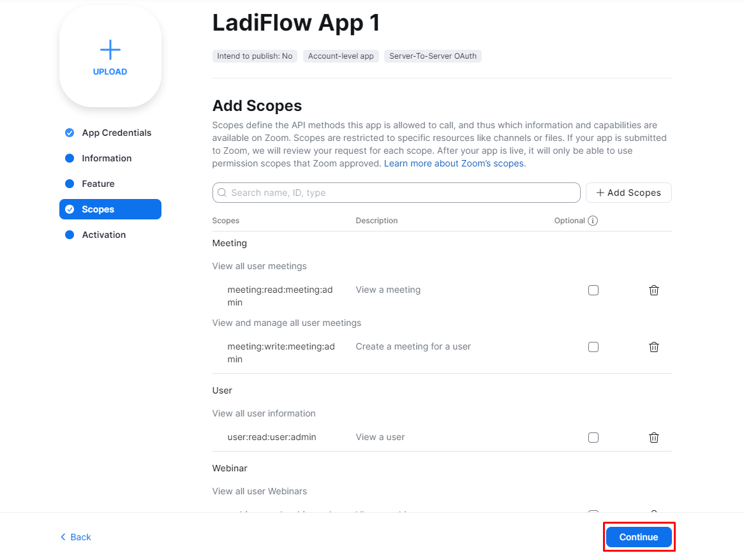Open the Information step

pos(107,158)
